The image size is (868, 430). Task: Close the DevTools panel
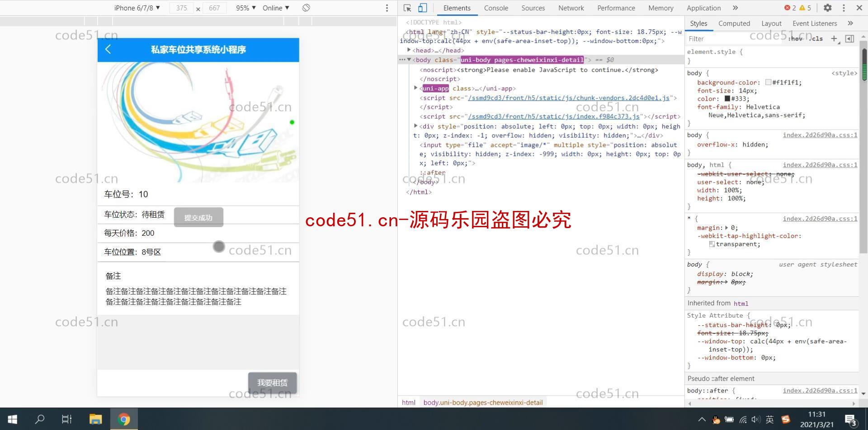[859, 8]
